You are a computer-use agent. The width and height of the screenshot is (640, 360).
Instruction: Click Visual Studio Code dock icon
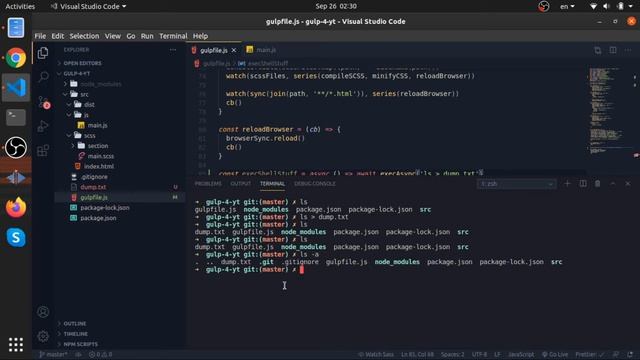[x=16, y=87]
